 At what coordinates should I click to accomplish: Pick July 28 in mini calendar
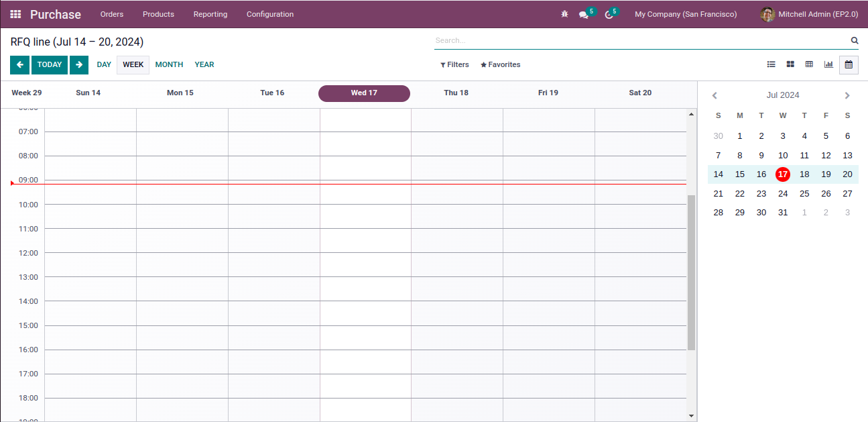[719, 213]
